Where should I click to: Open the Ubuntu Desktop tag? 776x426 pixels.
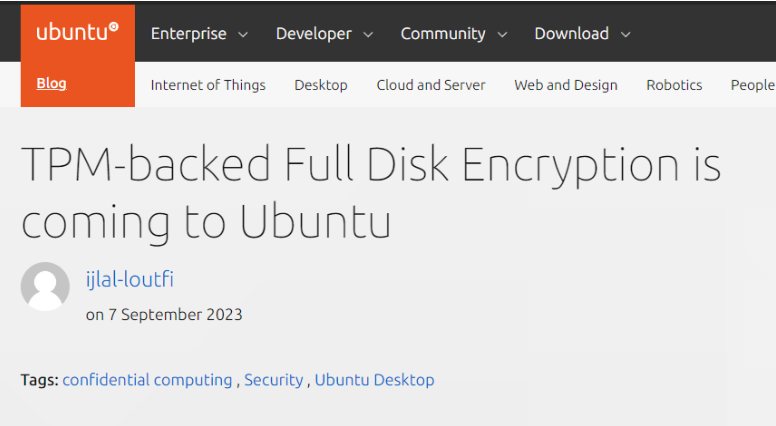[375, 380]
